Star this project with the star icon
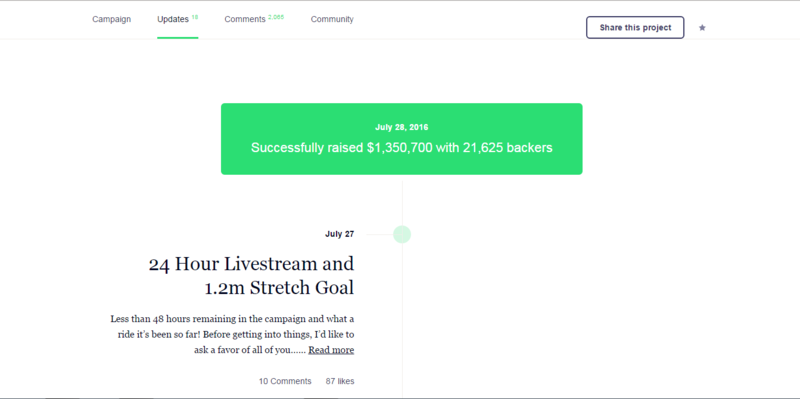800x399 pixels. (x=702, y=28)
